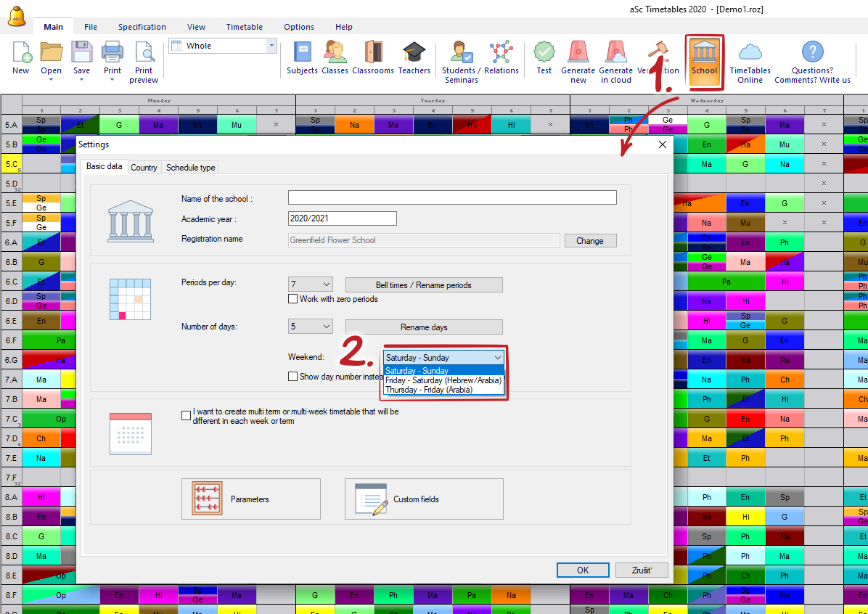This screenshot has height=614, width=868.
Task: Open the Classes list
Action: point(335,58)
